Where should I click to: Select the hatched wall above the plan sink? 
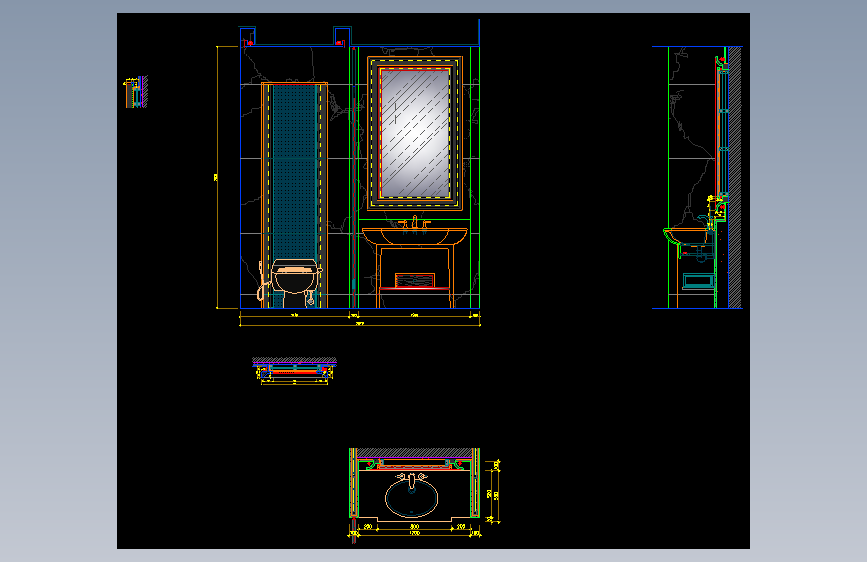(x=415, y=454)
